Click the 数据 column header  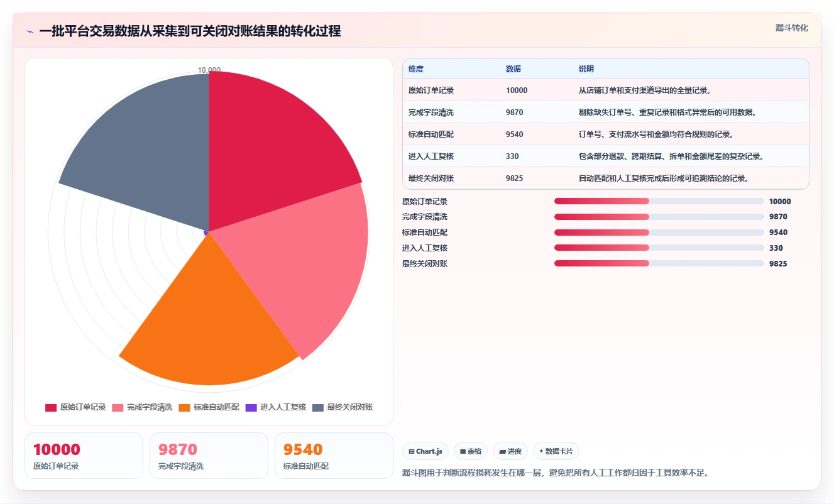click(x=513, y=69)
